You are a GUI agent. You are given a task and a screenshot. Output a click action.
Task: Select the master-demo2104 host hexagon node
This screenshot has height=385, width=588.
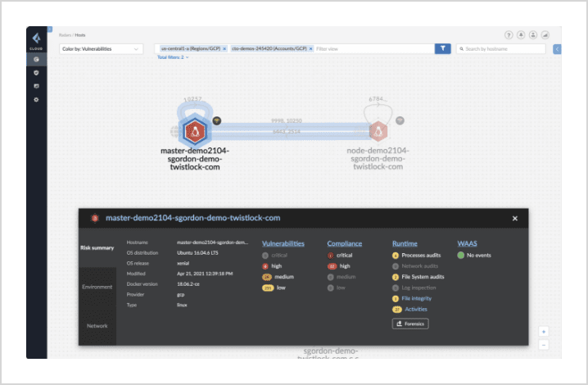click(x=195, y=131)
